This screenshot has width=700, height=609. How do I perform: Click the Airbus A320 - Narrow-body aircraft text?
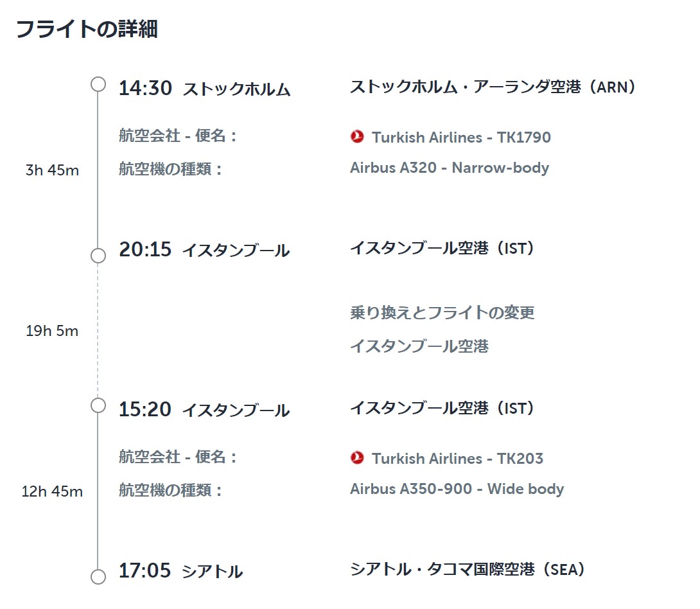(x=450, y=168)
